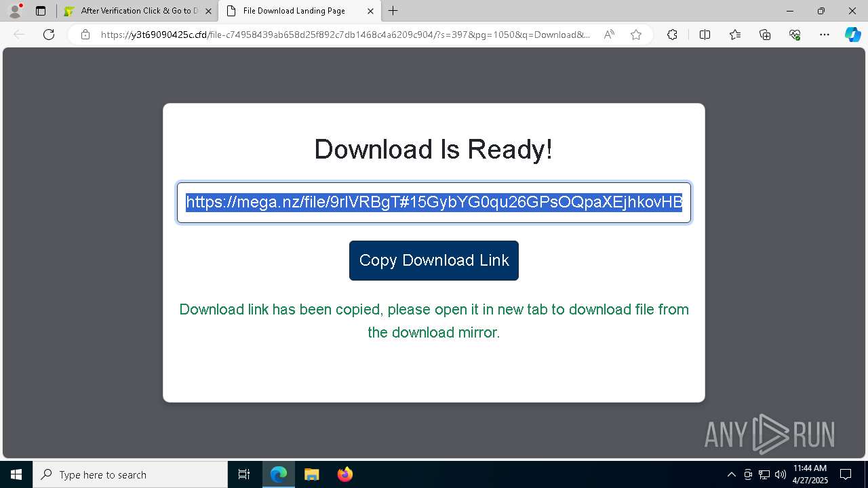Start Read aloud from address bar

click(x=609, y=35)
